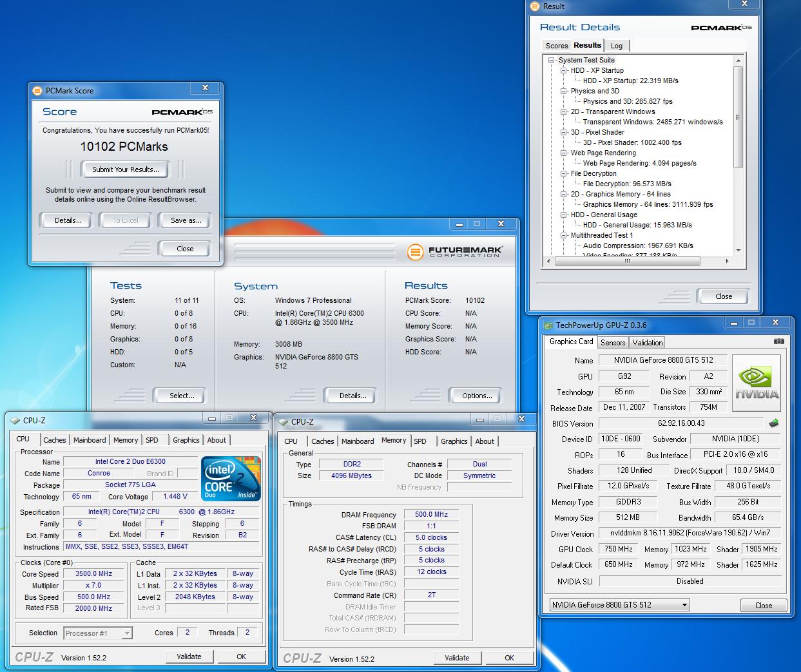Screen dimensions: 801x672
Task: Click the Futuremark Corporation logo
Action: click(x=454, y=251)
